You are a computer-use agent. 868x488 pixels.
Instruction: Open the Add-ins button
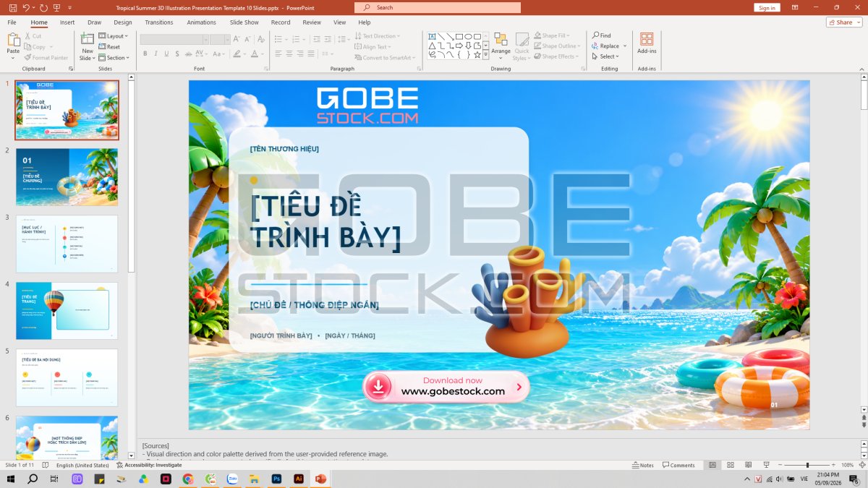647,43
